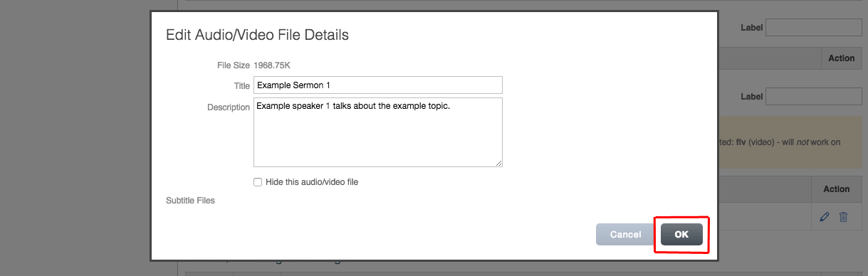Click the 'Hide this audio/video file' label text
The image size is (868, 276).
pyautogui.click(x=312, y=182)
